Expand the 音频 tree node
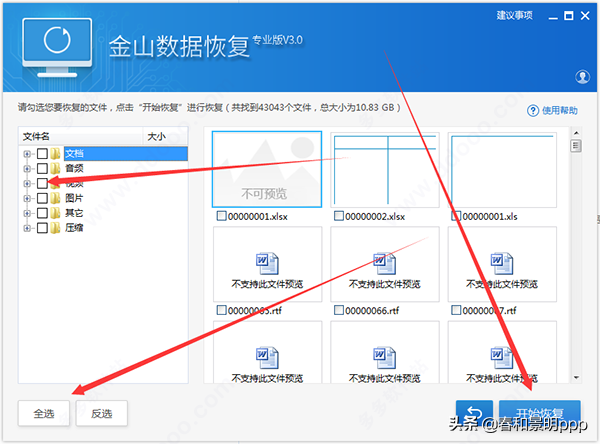600x444 pixels. [x=27, y=168]
